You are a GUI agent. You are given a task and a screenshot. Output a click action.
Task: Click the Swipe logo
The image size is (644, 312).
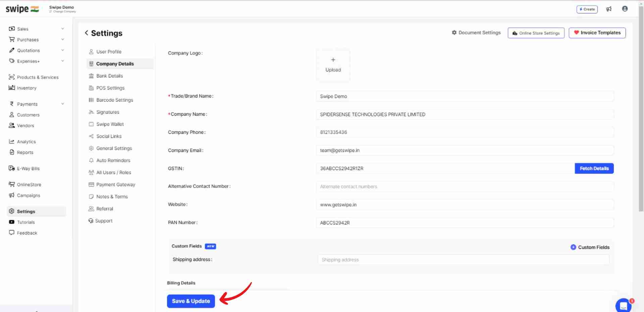[x=22, y=9]
